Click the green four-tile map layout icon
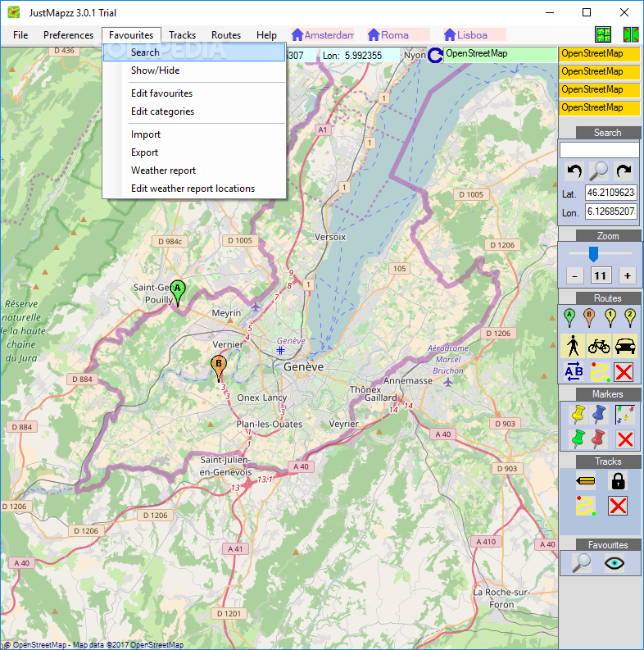The width and height of the screenshot is (644, 650). tap(603, 34)
